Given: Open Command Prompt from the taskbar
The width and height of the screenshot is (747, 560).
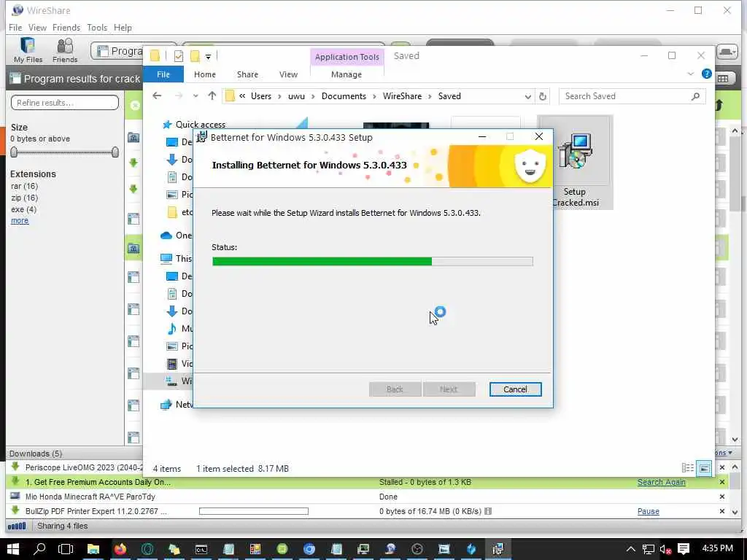Looking at the screenshot, I should pos(201,549).
